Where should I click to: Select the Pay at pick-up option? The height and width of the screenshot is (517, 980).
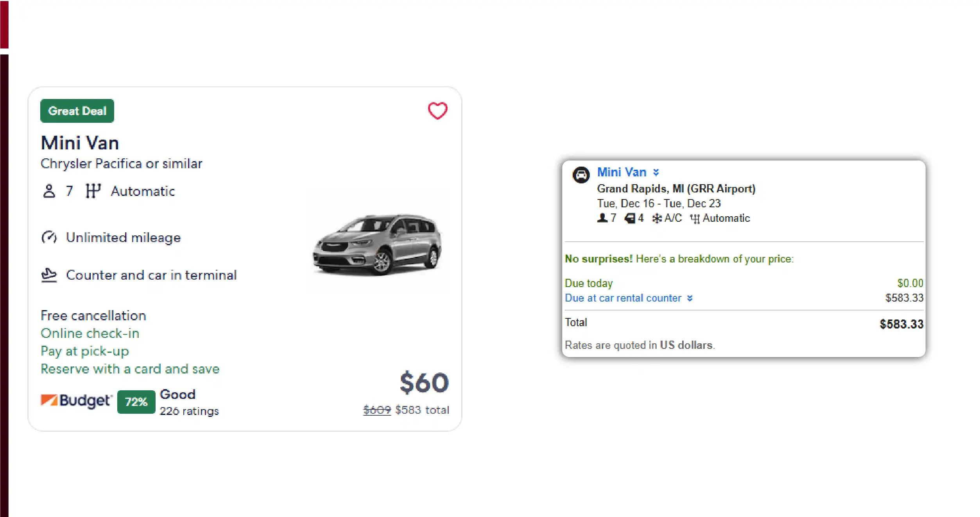[84, 351]
